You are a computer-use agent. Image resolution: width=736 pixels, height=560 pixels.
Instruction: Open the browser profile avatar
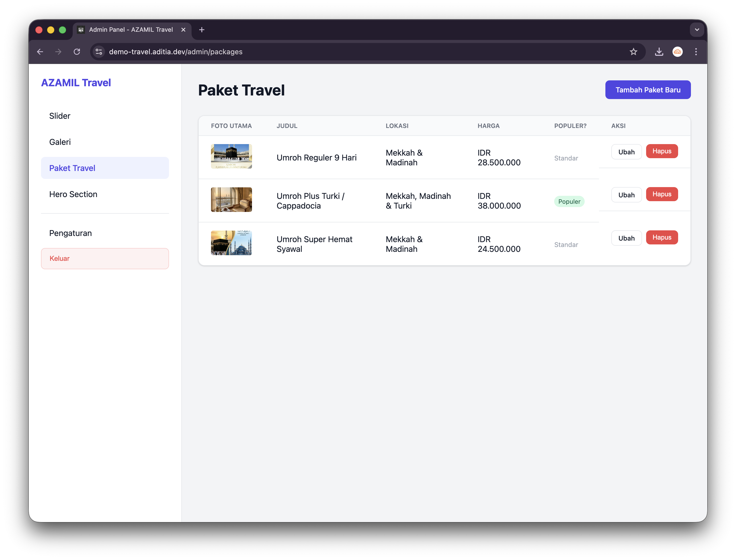677,52
